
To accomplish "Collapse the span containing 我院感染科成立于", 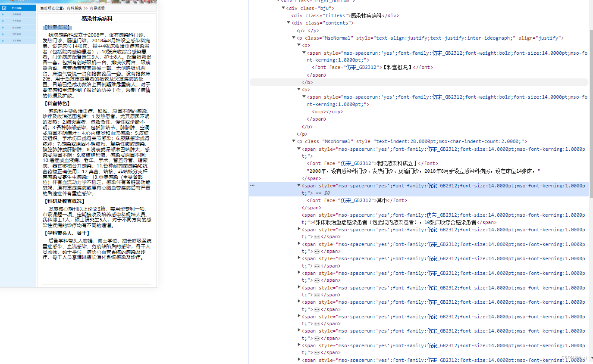I will (299, 149).
